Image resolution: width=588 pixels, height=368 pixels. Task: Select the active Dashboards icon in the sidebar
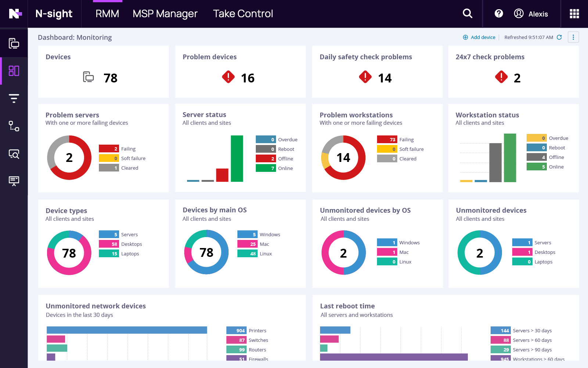14,71
